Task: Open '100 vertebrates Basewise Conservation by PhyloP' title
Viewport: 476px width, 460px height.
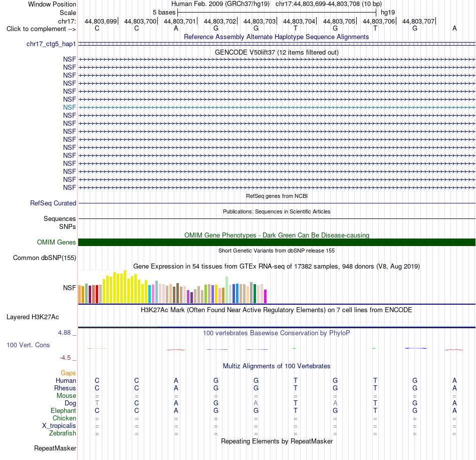Action: (x=277, y=333)
